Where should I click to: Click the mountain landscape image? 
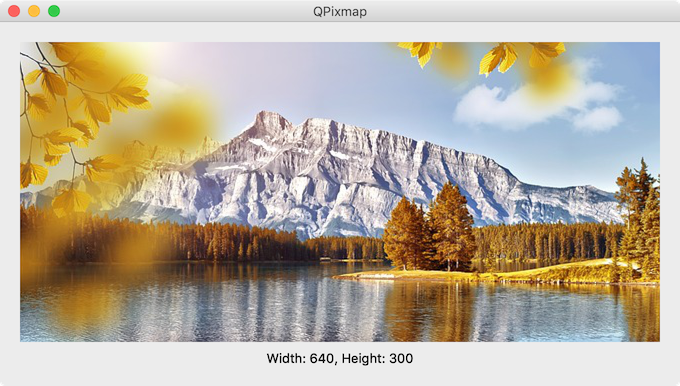(x=340, y=192)
